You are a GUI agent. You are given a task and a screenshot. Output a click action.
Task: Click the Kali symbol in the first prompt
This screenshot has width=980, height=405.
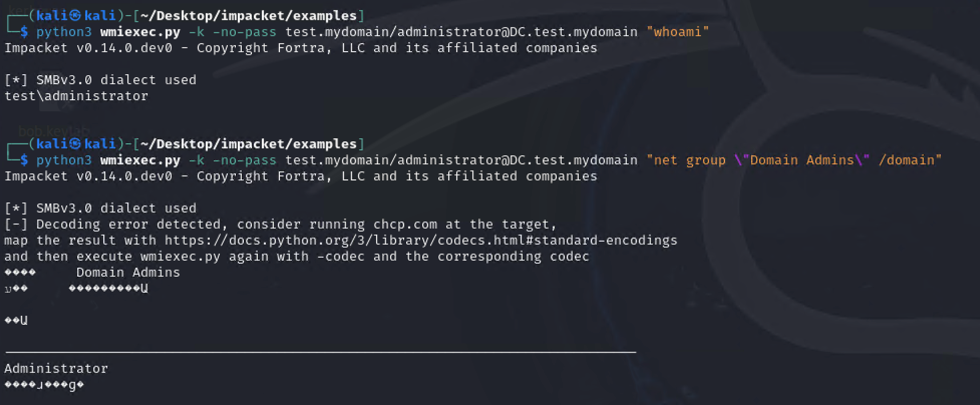point(75,16)
